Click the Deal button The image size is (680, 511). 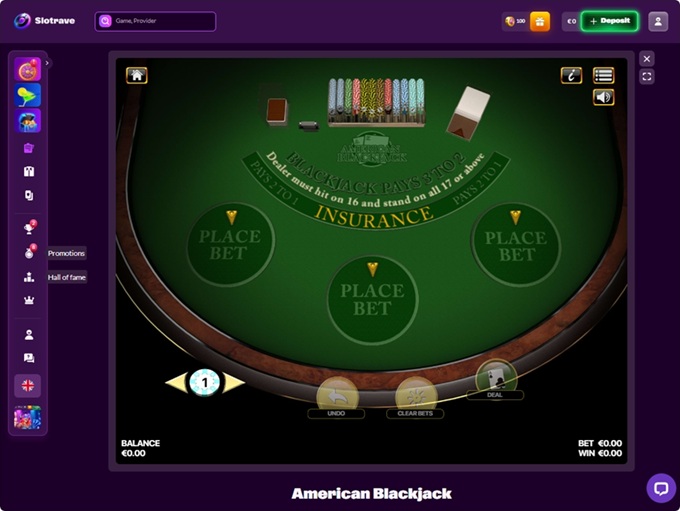[495, 380]
